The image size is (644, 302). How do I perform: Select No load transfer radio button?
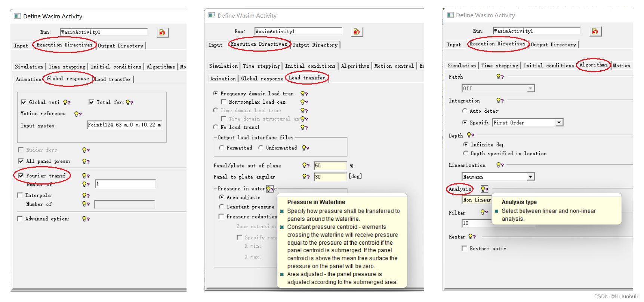click(x=215, y=127)
